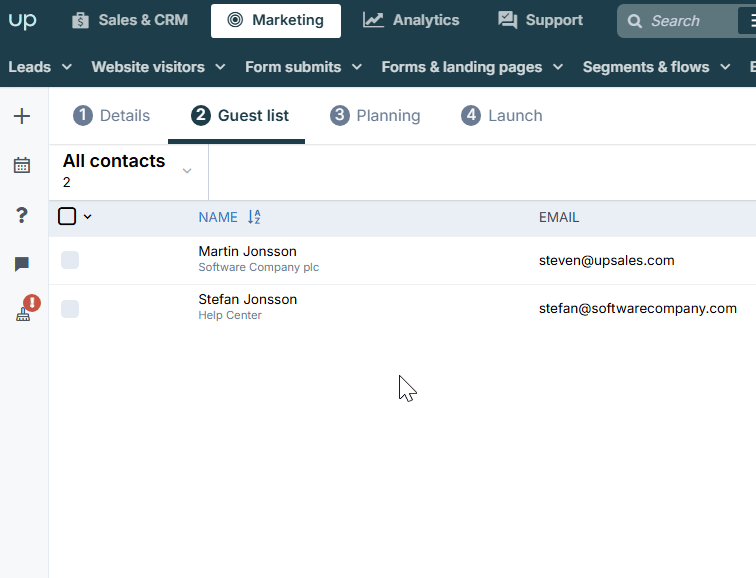
Task: Select the Guest list tab
Action: 240,116
